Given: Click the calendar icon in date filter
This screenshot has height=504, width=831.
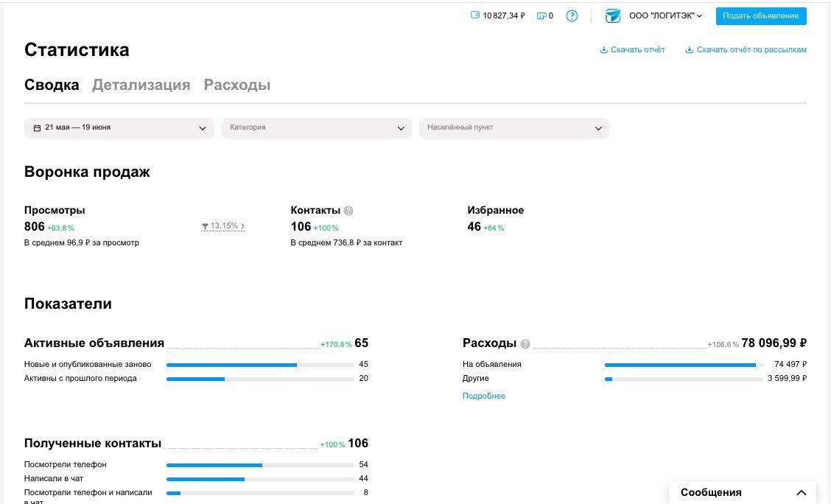Looking at the screenshot, I should 37,127.
